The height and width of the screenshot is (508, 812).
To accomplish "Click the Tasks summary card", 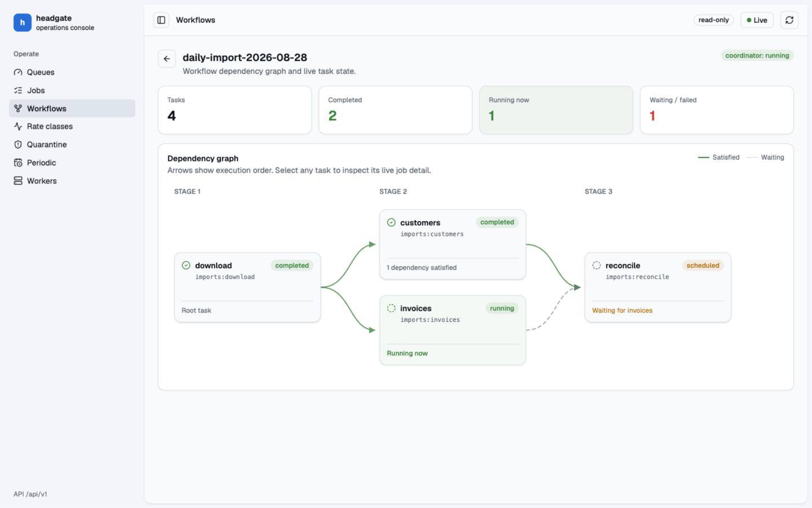I will coord(235,110).
